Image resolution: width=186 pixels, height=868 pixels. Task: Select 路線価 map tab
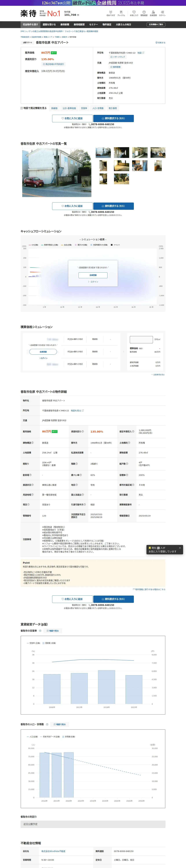point(54,108)
